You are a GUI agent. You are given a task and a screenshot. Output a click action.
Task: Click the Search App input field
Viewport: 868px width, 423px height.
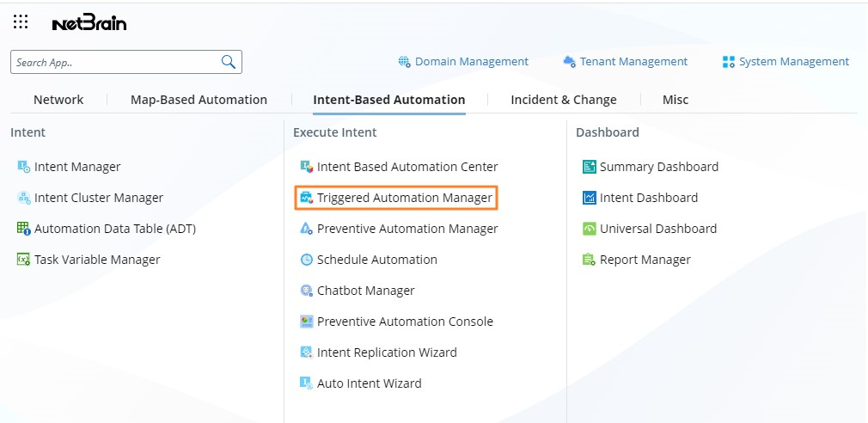click(x=114, y=62)
